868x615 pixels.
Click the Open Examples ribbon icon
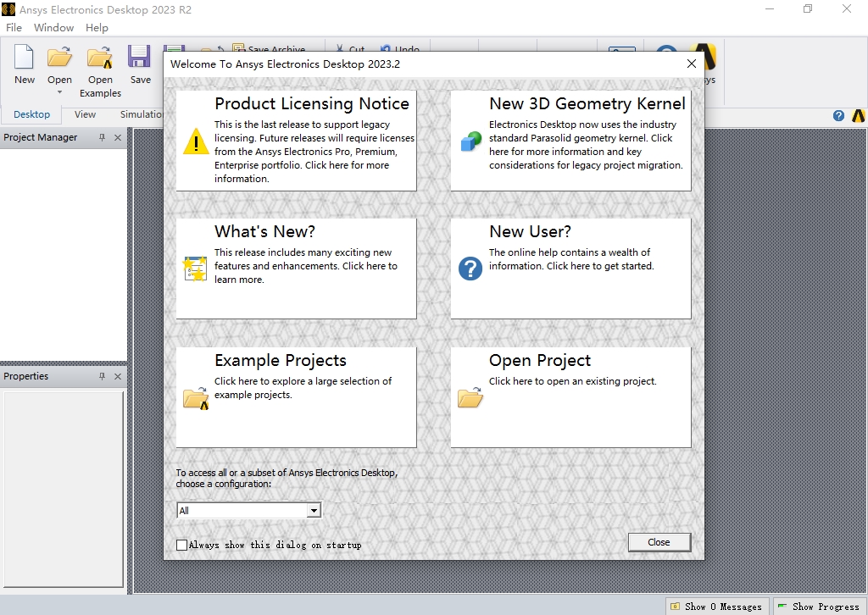click(x=100, y=58)
